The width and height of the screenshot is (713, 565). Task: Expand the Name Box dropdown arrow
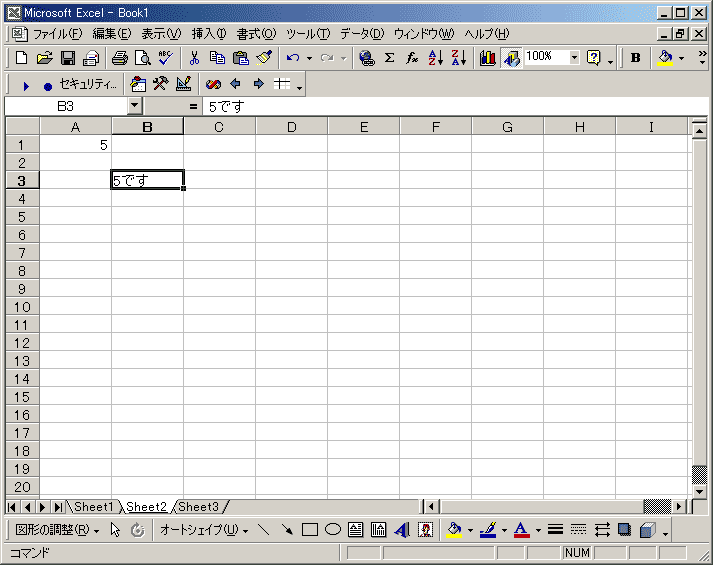click(x=134, y=106)
